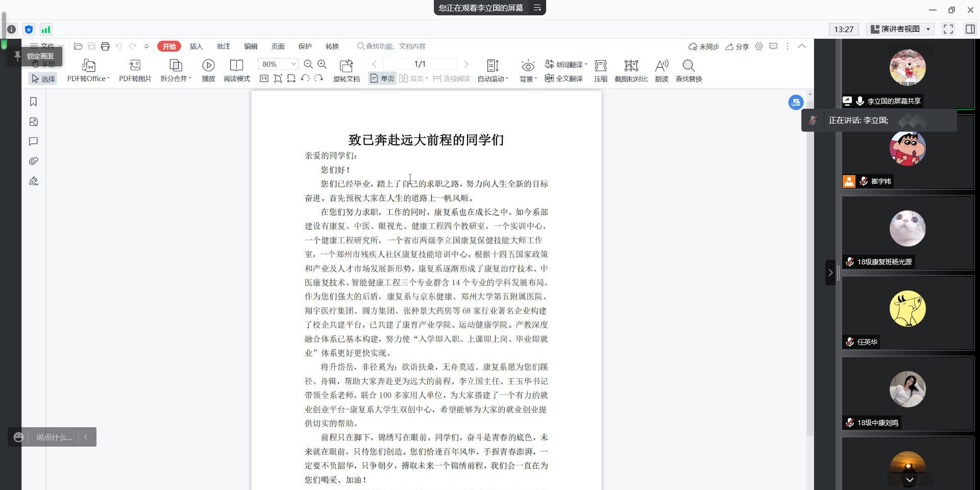Click the 说点什么 chat input box
Viewport: 980px width, 490px height.
[54, 437]
